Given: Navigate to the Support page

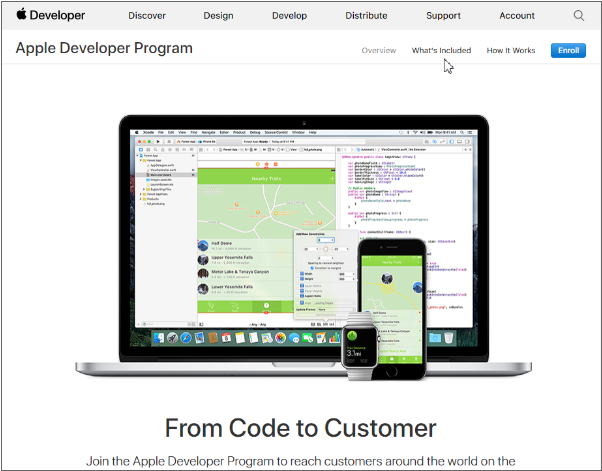Looking at the screenshot, I should (443, 16).
